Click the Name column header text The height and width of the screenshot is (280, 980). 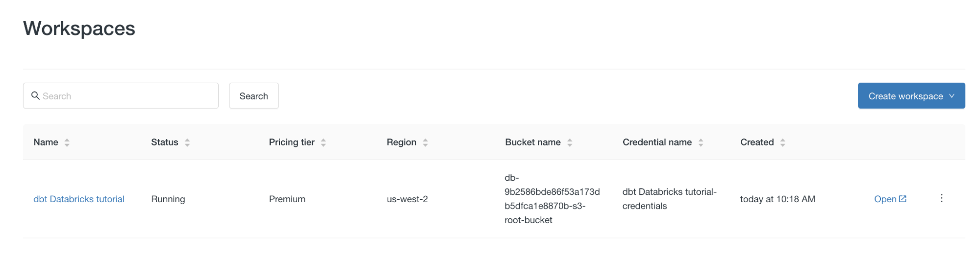(x=46, y=142)
